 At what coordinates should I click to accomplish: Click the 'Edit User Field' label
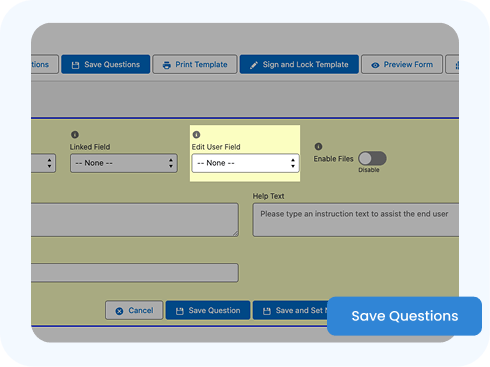click(216, 147)
